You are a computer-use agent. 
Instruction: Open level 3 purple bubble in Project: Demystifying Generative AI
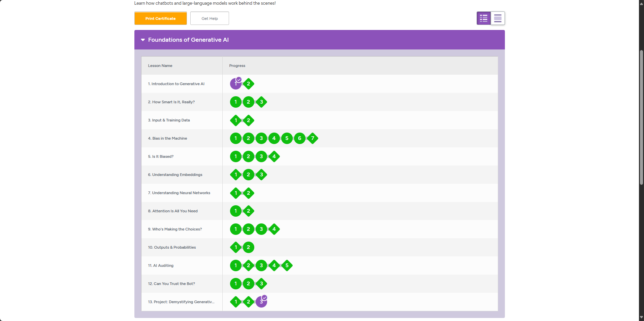click(261, 301)
